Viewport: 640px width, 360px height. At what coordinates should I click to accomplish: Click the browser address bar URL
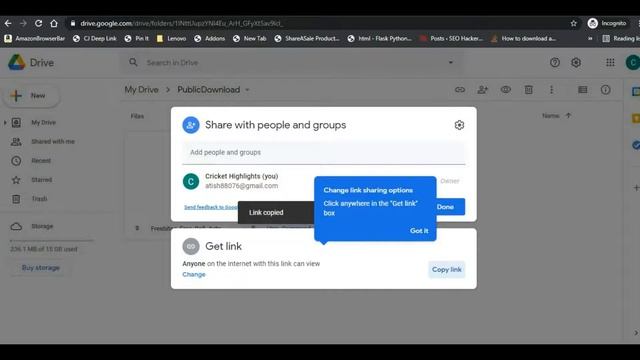coord(182,23)
